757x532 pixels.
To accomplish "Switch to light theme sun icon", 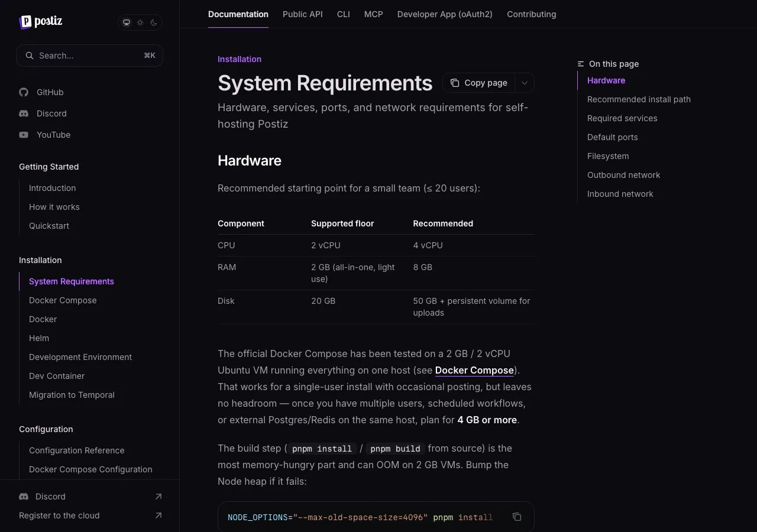I will [x=140, y=22].
